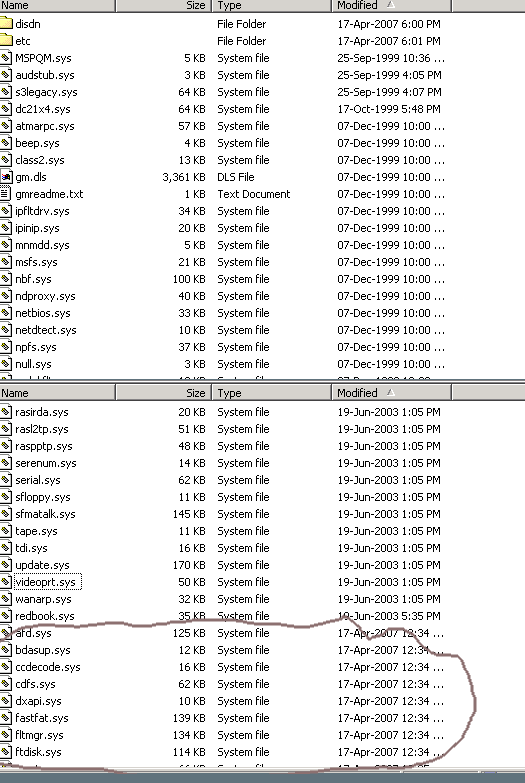Sort top pane by Name column
Image resolution: width=525 pixels, height=783 pixels.
tap(57, 5)
